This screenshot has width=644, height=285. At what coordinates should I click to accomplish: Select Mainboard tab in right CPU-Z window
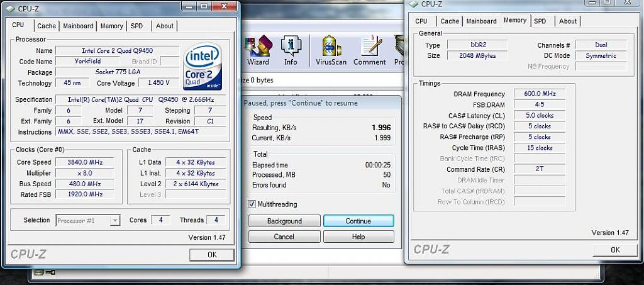tap(481, 21)
